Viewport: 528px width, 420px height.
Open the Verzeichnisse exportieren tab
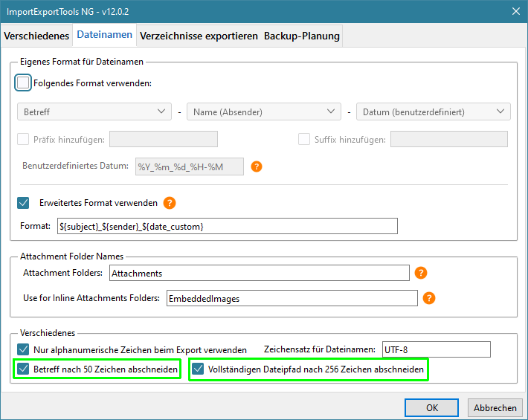click(x=199, y=36)
